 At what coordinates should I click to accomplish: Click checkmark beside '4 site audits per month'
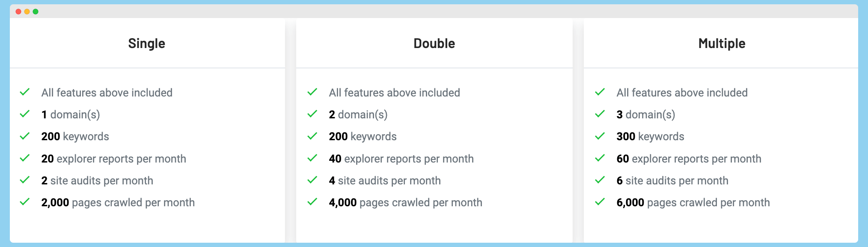pyautogui.click(x=312, y=180)
